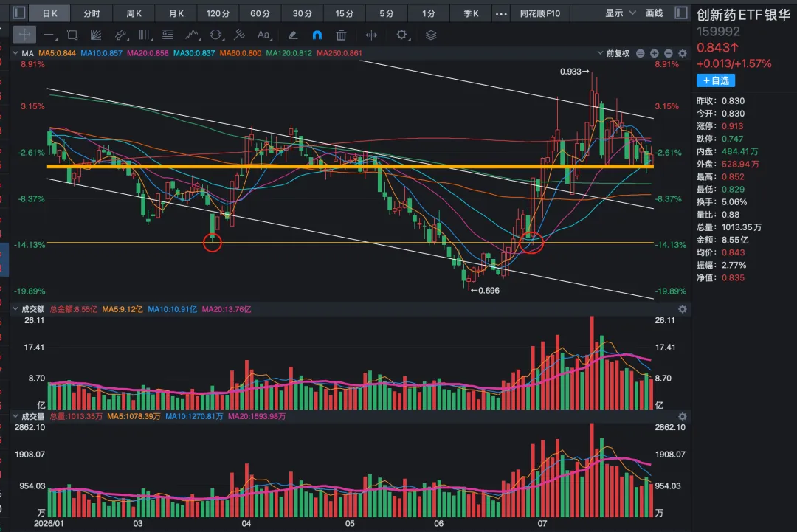Click MA5:0.844 indicator label
The height and width of the screenshot is (532, 797).
click(x=57, y=53)
